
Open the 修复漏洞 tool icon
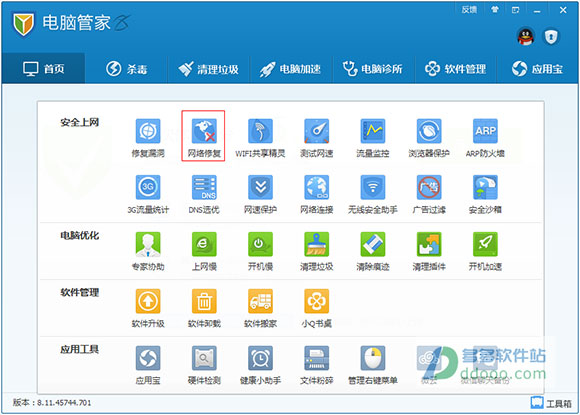tap(148, 131)
